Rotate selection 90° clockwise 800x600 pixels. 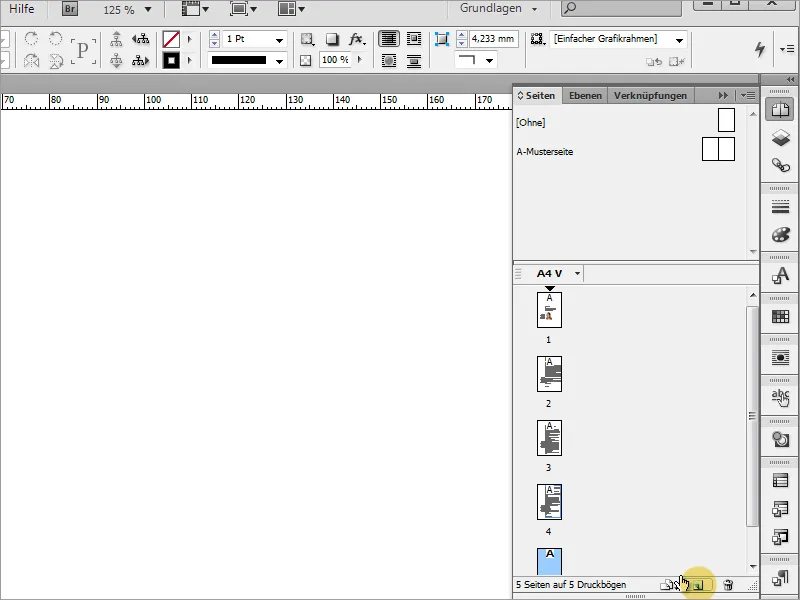31,39
